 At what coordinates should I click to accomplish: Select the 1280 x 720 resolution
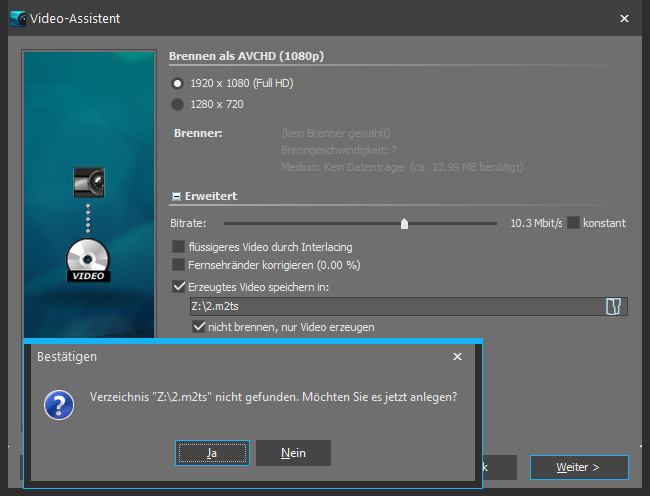(178, 104)
